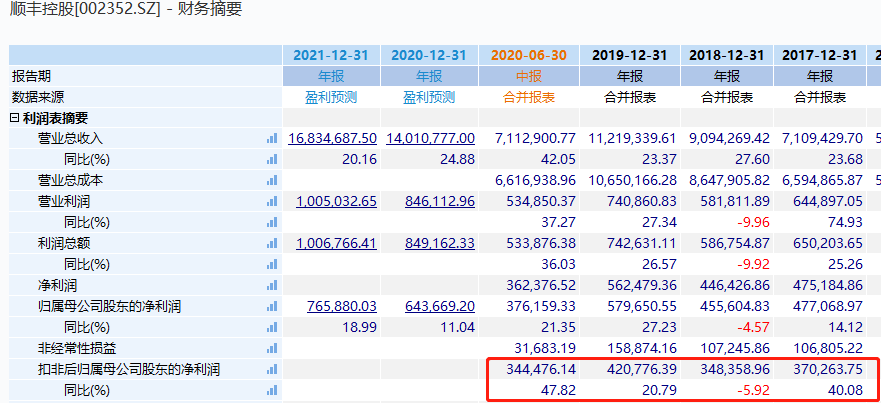Open chart icon for 营业总成本 row
Viewport: 881px width, 403px height.
click(272, 180)
